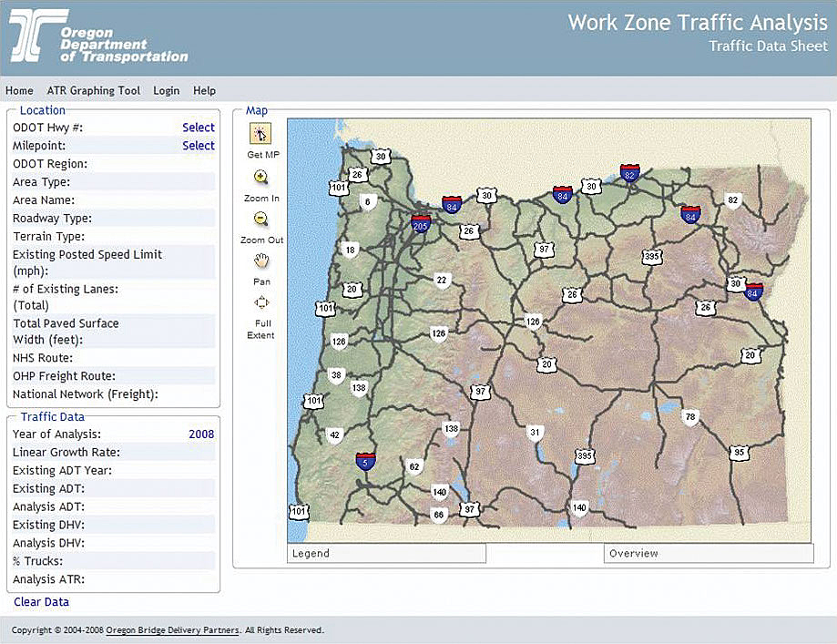Open the Help menu item
This screenshot has width=837, height=644.
(x=204, y=91)
